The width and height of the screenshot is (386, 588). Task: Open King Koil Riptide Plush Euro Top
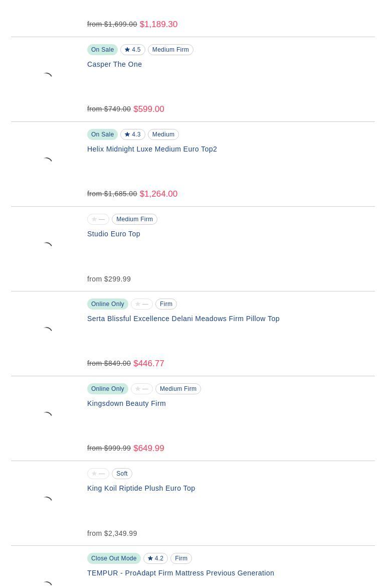pos(141,488)
